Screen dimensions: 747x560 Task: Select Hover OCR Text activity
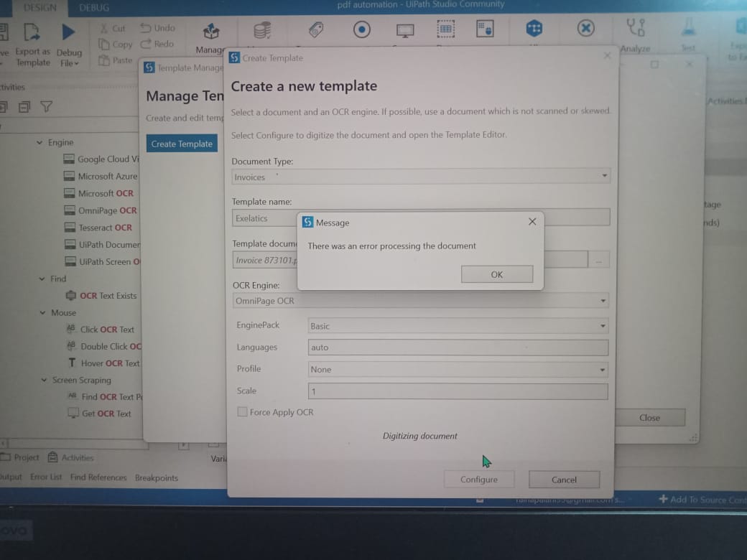point(104,363)
